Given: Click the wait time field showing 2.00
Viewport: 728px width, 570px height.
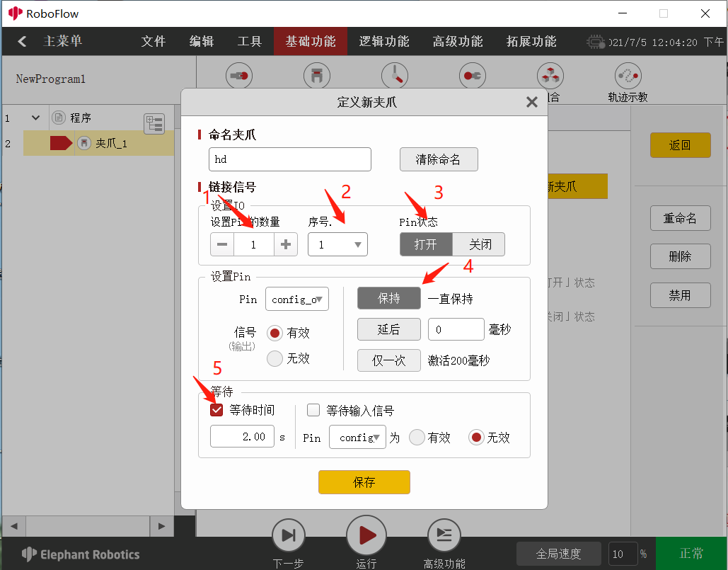Looking at the screenshot, I should (x=242, y=437).
